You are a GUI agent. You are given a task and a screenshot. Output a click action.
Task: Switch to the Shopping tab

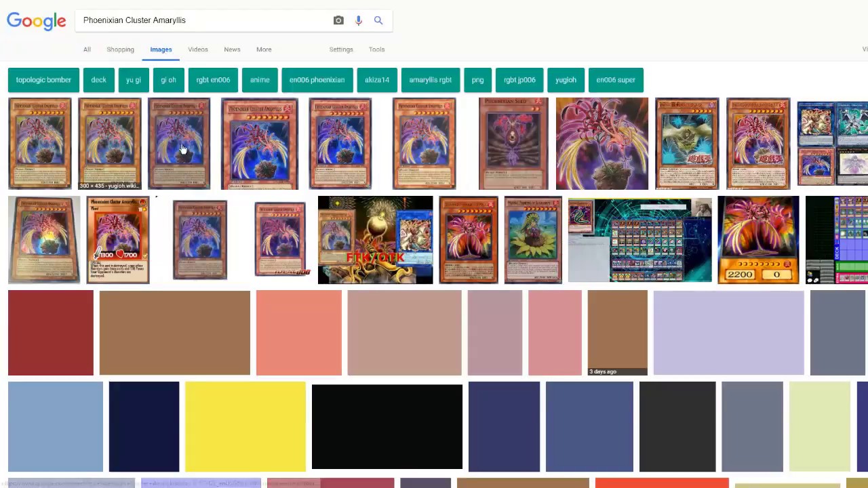120,49
